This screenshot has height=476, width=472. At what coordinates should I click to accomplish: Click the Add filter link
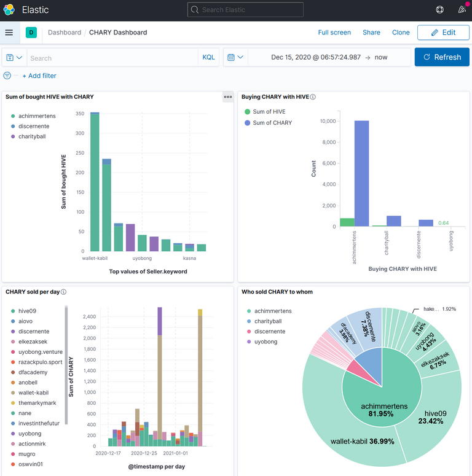click(x=39, y=76)
